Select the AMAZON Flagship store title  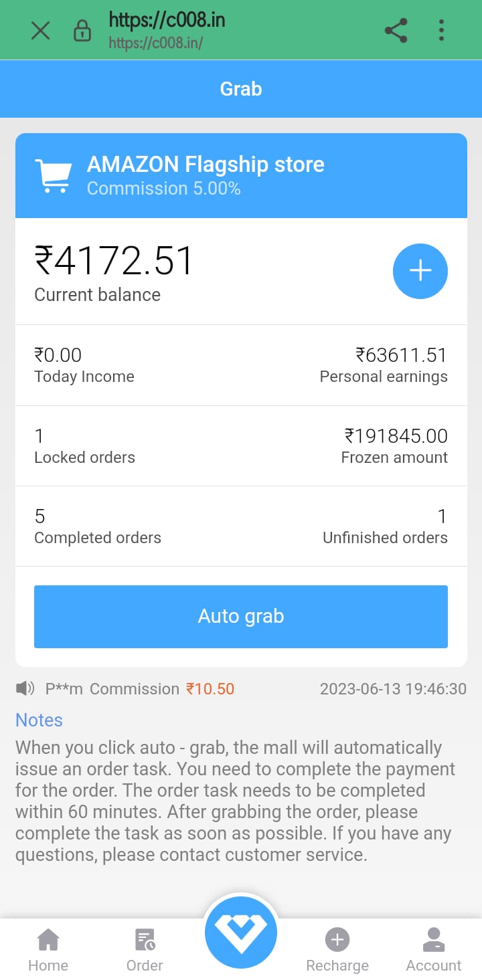(x=206, y=165)
